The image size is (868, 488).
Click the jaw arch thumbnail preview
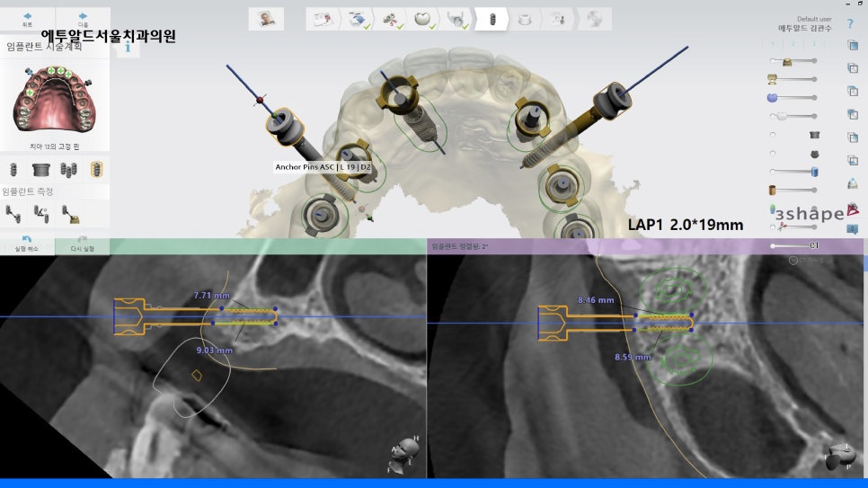[x=54, y=99]
